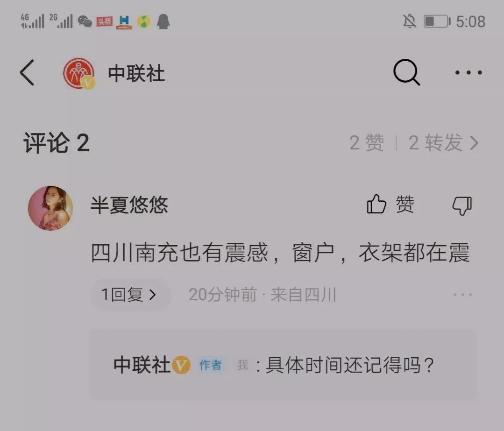
Task: Tap 半夏悠悠 profile picture
Action: pos(50,208)
